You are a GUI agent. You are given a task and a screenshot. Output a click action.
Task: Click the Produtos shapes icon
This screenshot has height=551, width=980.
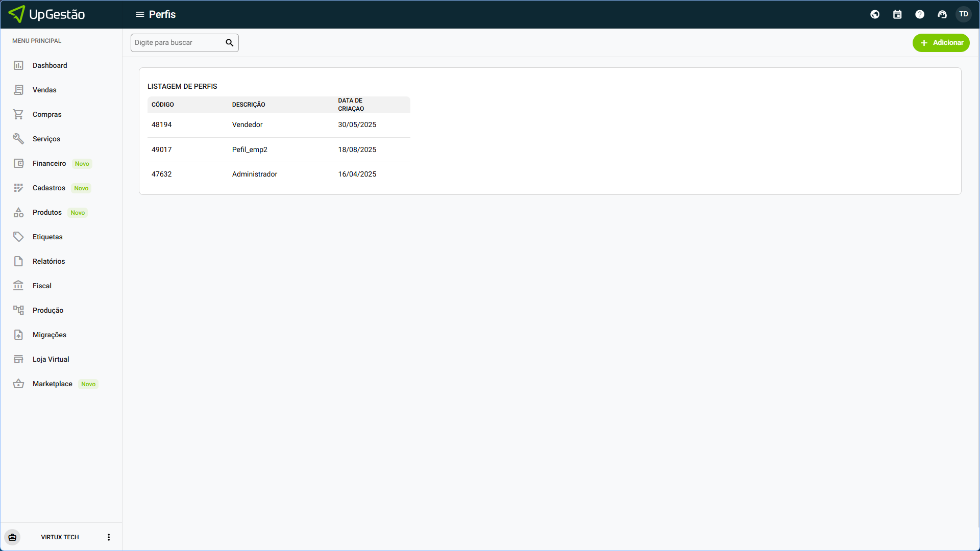pos(18,212)
